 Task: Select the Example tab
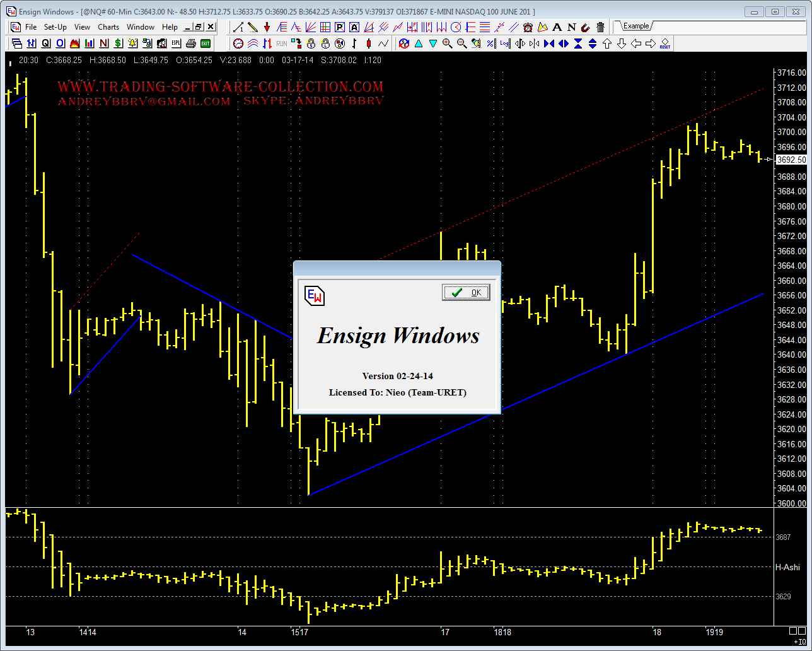(x=635, y=26)
